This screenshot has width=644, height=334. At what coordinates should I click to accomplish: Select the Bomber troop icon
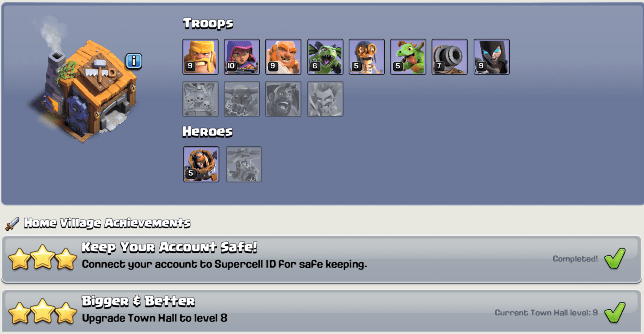367,57
